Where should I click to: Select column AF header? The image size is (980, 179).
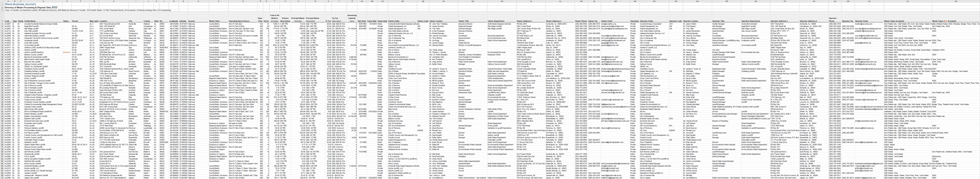pos(444,1)
